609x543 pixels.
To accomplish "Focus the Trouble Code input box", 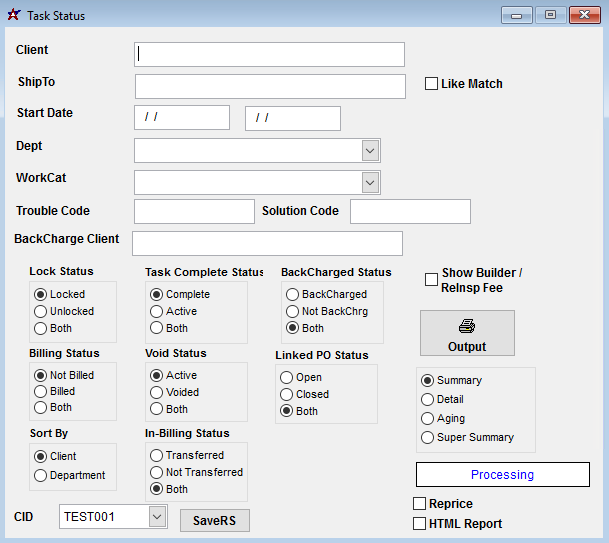I will click(194, 211).
